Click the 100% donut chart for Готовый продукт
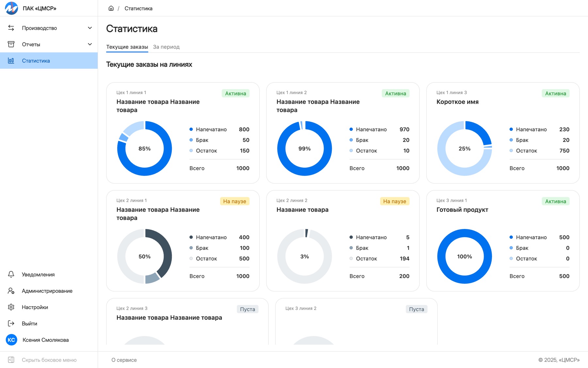The height and width of the screenshot is (368, 588). (x=465, y=256)
